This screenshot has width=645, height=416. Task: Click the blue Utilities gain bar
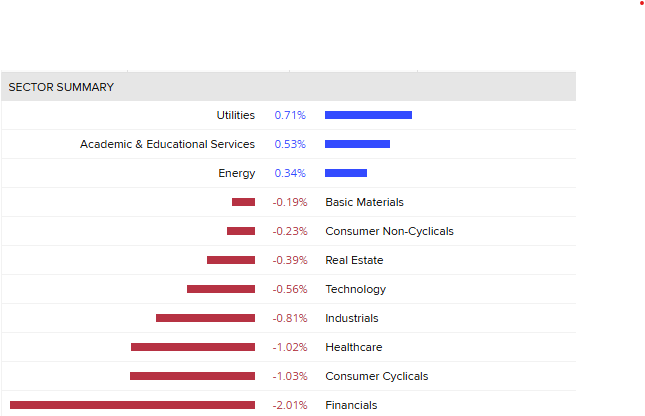coord(368,115)
